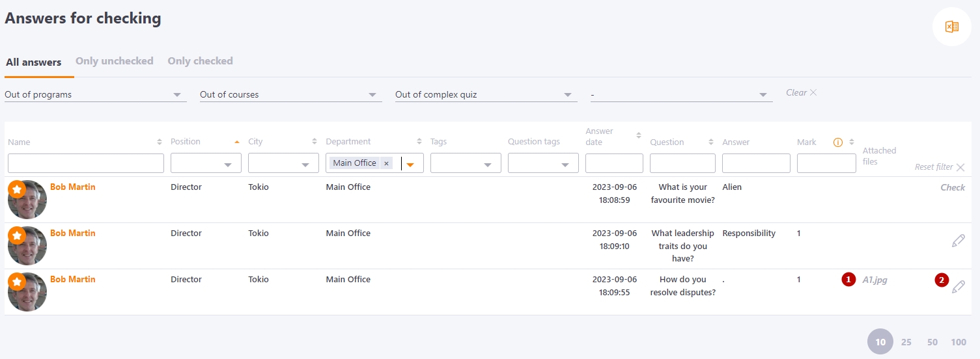Click the Mark column info icon
The width and height of the screenshot is (980, 359).
pos(838,142)
